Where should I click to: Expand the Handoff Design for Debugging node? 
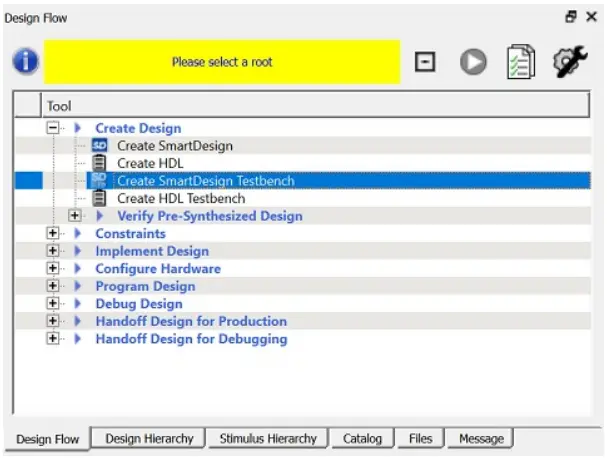pyautogui.click(x=53, y=338)
